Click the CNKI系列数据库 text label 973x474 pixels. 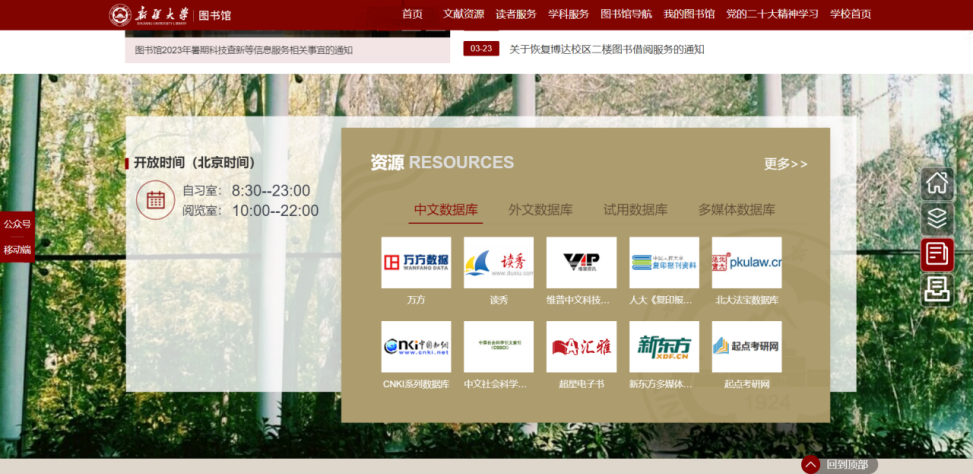pos(416,384)
